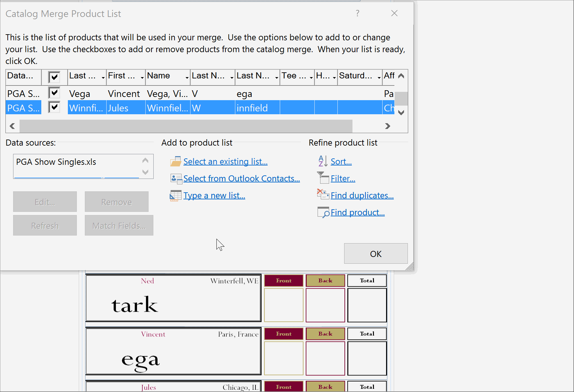Click the Match Fields button
This screenshot has height=392, width=574.
(x=119, y=225)
